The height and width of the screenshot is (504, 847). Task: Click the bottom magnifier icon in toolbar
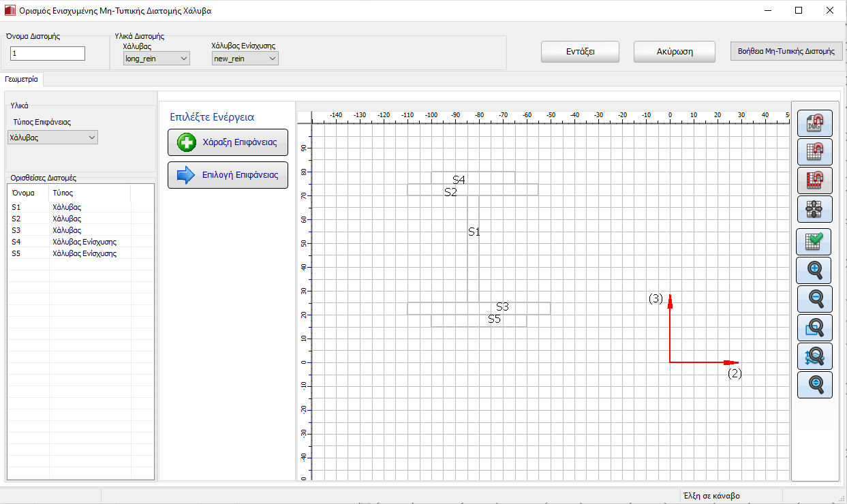[x=814, y=385]
